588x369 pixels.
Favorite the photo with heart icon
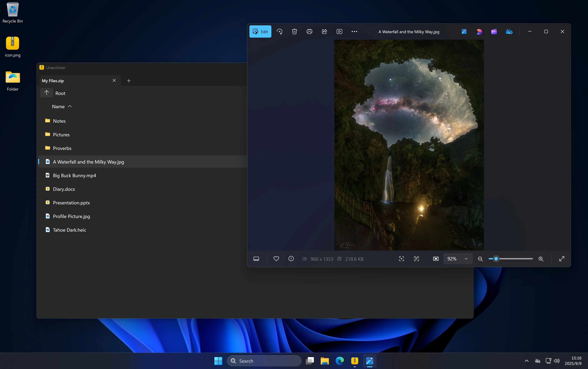point(276,259)
